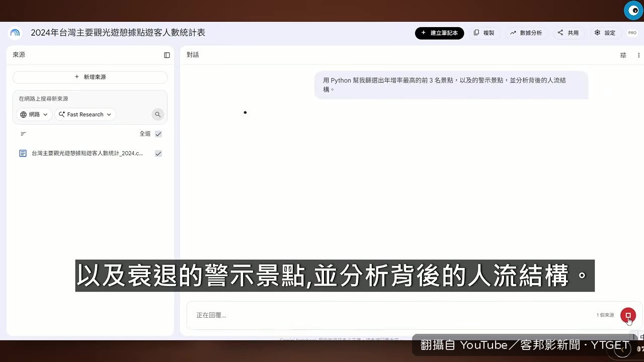The width and height of the screenshot is (644, 362).
Task: Click the NotebookLM logo icon
Action: (15, 33)
